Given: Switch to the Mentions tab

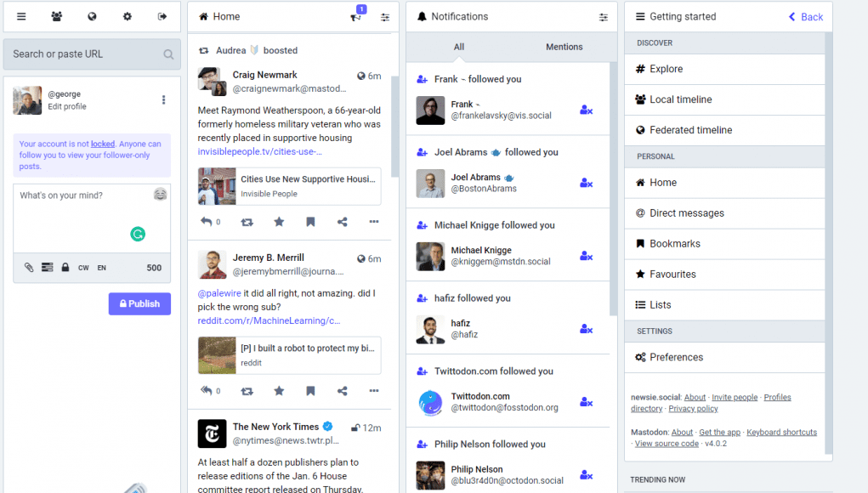Looking at the screenshot, I should click(564, 47).
